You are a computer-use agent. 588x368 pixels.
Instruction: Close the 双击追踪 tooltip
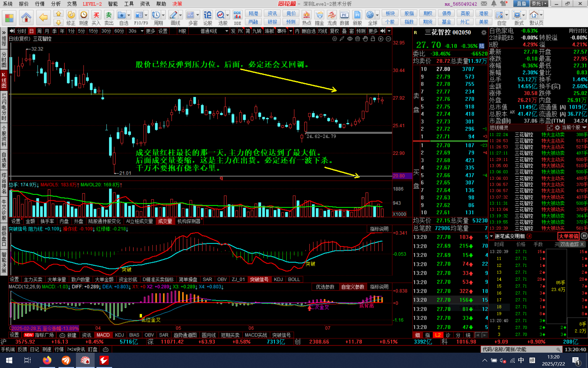pyautogui.click(x=582, y=244)
